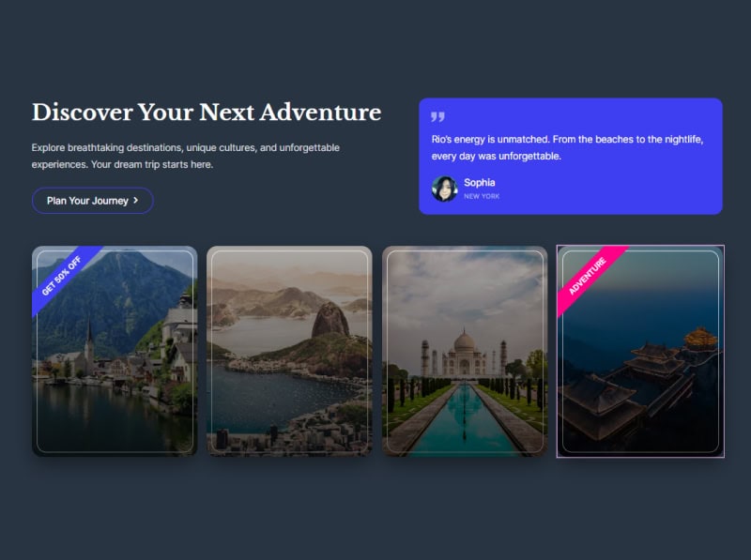Click the pink ADVENTURE ribbon
The height and width of the screenshot is (560, 751).
pos(589,276)
